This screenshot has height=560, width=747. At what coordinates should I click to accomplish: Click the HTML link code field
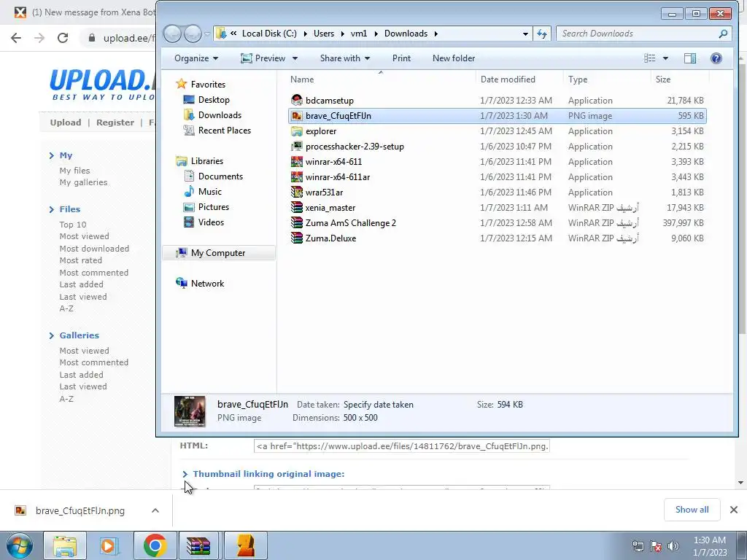402,446
